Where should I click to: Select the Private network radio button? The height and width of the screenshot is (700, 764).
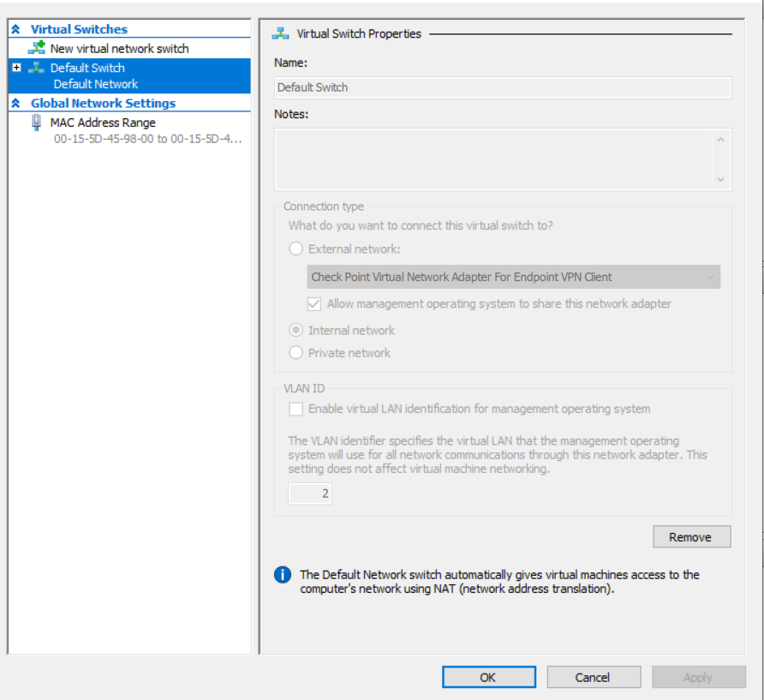click(x=295, y=352)
